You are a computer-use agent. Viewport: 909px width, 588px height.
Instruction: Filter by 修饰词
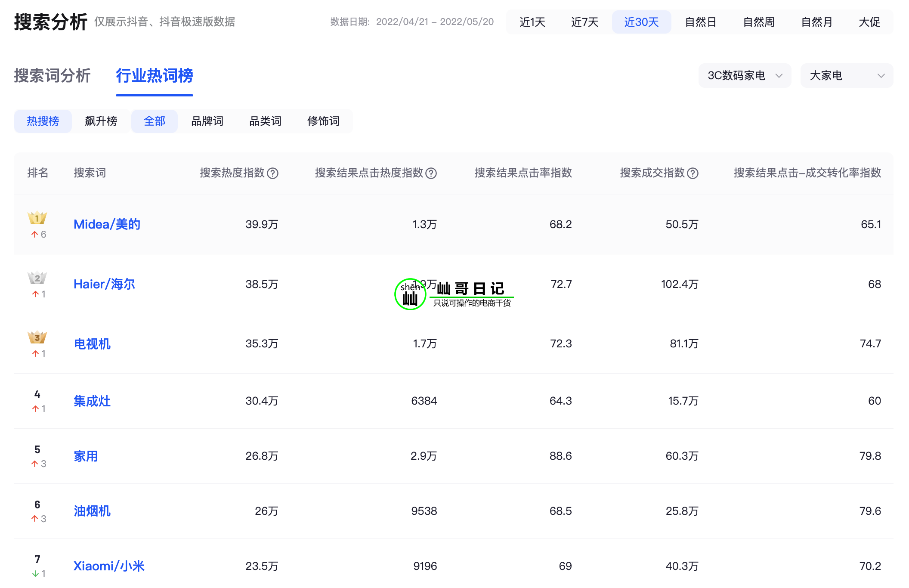click(x=323, y=121)
